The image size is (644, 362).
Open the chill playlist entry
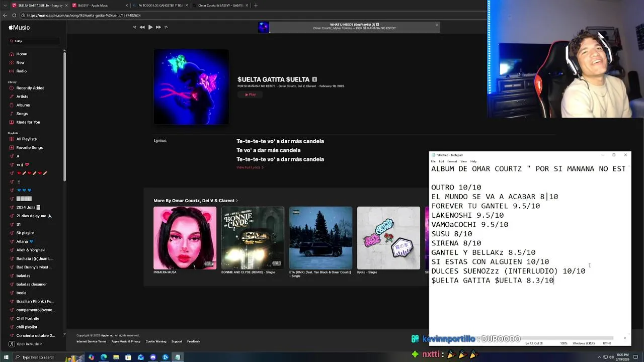point(27,327)
